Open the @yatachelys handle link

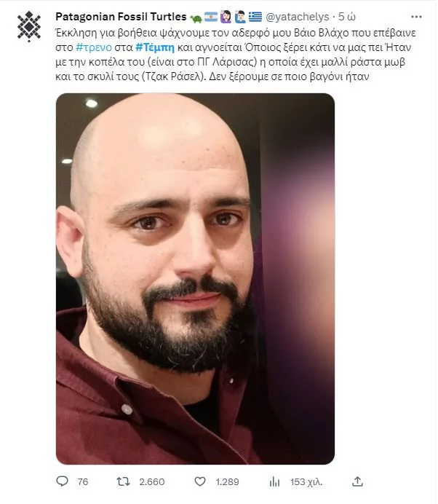tap(298, 17)
